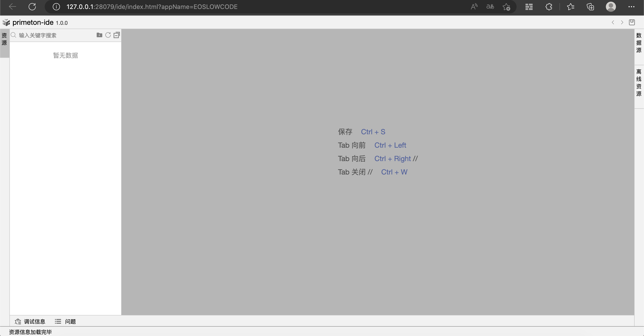This screenshot has width=644, height=336.
Task: Click the browser address bar URL
Action: coord(152,7)
